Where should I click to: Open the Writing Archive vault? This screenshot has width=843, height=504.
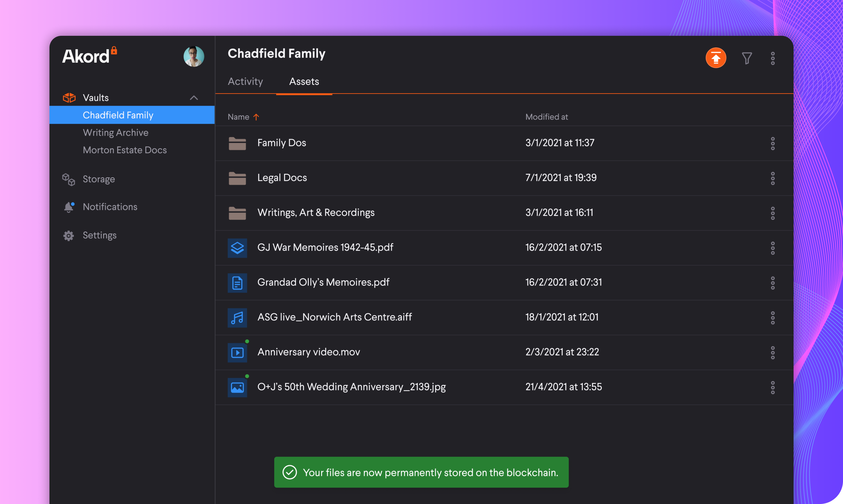coord(115,132)
